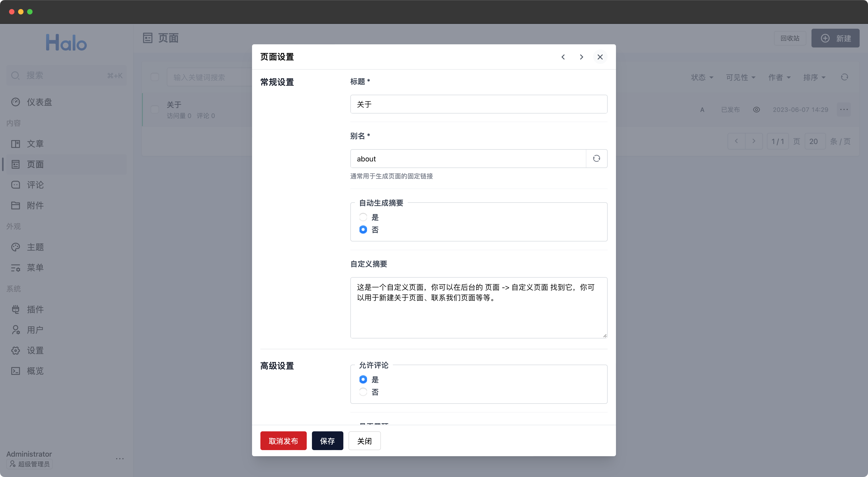
Task: Click the 评论 0 stat text in row
Action: point(205,116)
